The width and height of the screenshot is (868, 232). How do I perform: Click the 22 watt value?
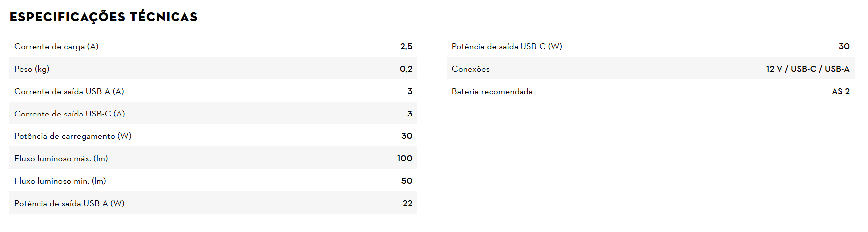407,203
